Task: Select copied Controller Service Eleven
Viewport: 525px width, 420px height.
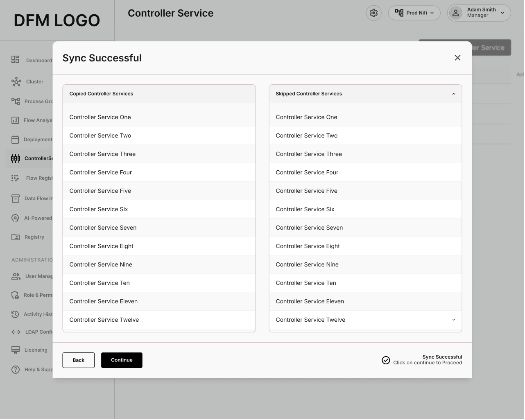Action: pos(159,302)
